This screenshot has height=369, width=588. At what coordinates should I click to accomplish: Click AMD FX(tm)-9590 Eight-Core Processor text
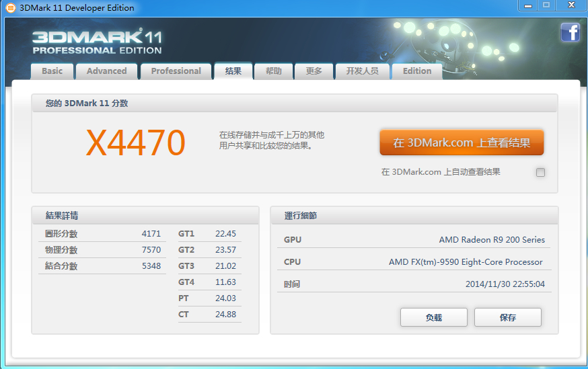[x=466, y=262]
